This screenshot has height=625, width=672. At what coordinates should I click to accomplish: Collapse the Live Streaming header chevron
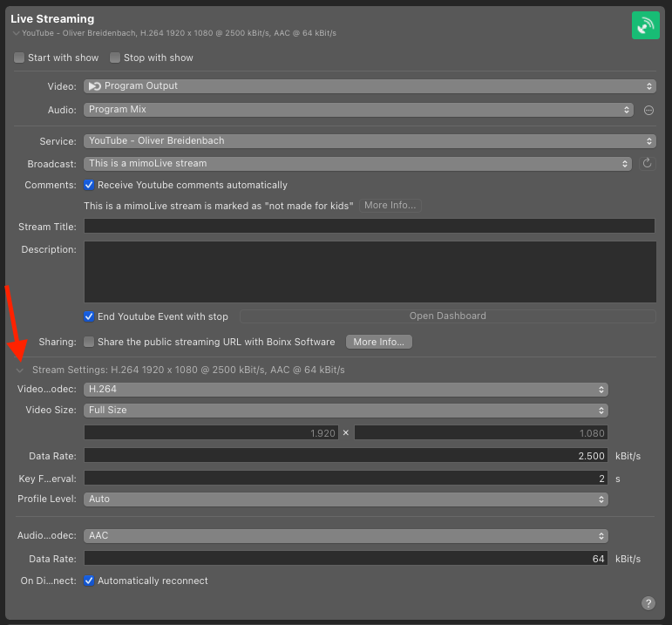click(16, 33)
